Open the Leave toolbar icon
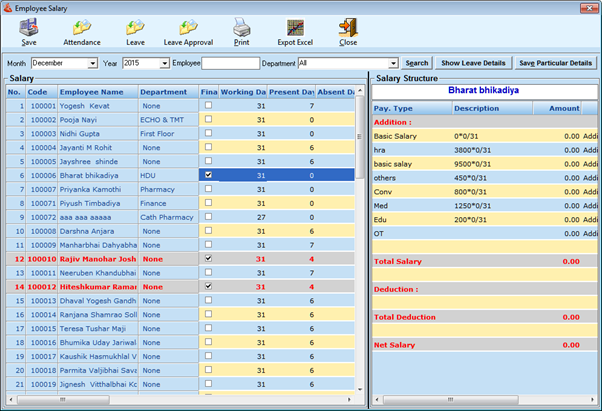The height and width of the screenshot is (411, 602). click(135, 28)
